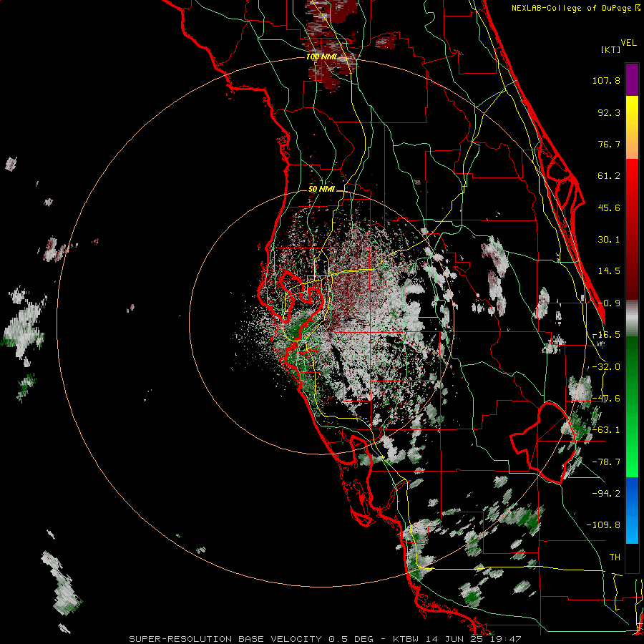Image resolution: width=644 pixels, height=644 pixels.
Task: Click the 100 NMI range ring label
Action: (x=321, y=57)
